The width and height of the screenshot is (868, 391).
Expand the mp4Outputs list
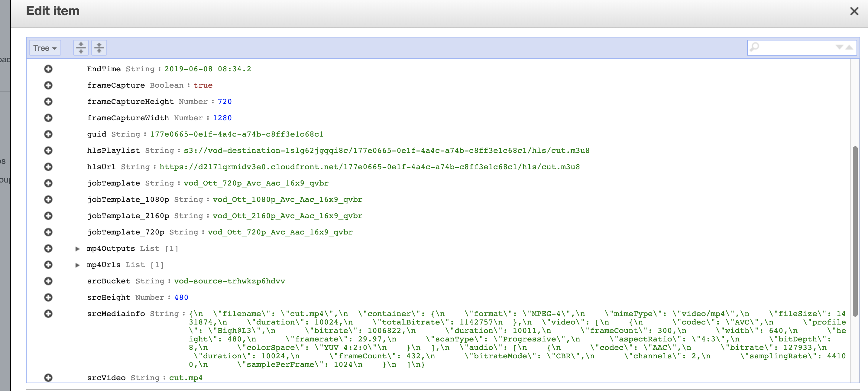77,249
